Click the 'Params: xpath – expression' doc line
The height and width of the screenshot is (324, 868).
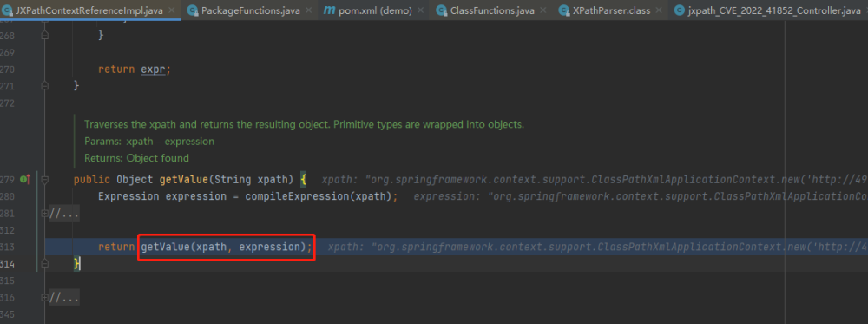click(149, 142)
